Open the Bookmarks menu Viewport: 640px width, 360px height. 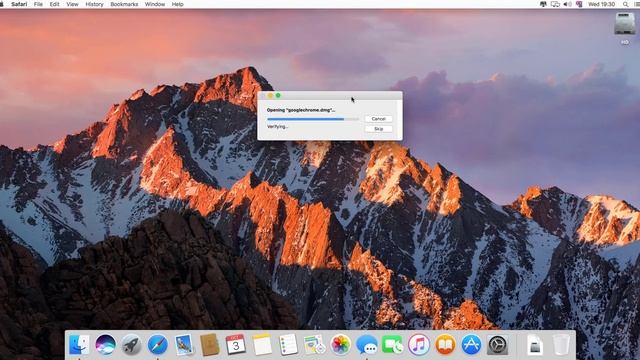(124, 4)
